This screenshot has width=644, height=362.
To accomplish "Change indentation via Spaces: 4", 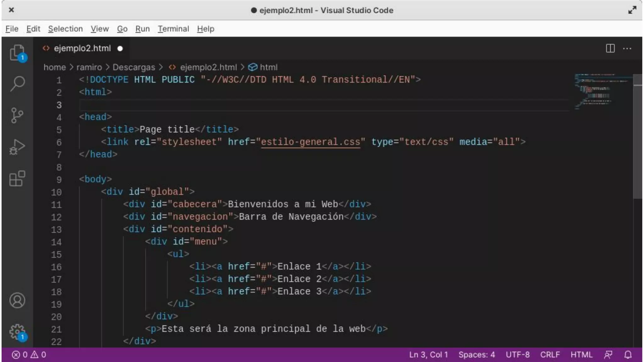I will pos(476,355).
